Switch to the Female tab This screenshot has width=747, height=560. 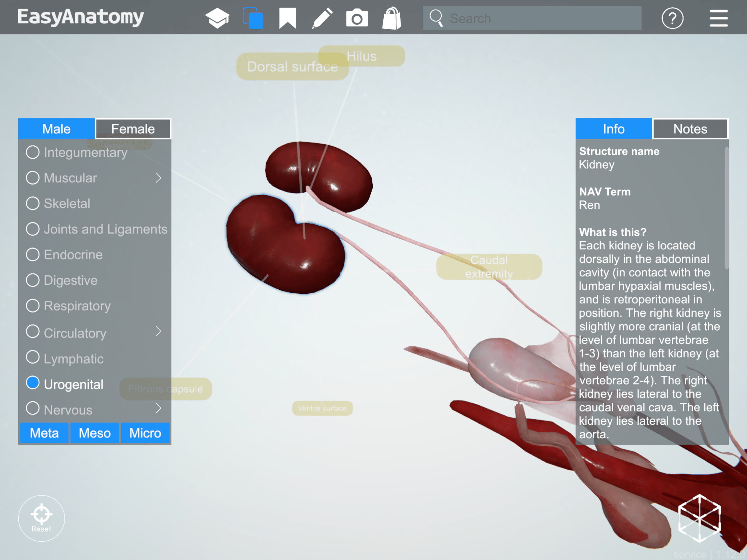click(133, 129)
